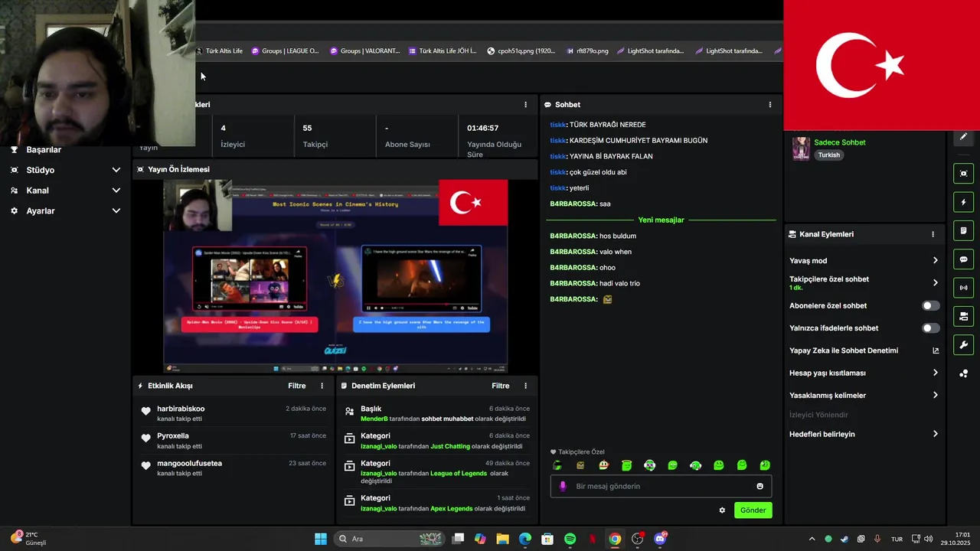The height and width of the screenshot is (551, 980).
Task: Click the chat settings gear icon
Action: coord(722,510)
